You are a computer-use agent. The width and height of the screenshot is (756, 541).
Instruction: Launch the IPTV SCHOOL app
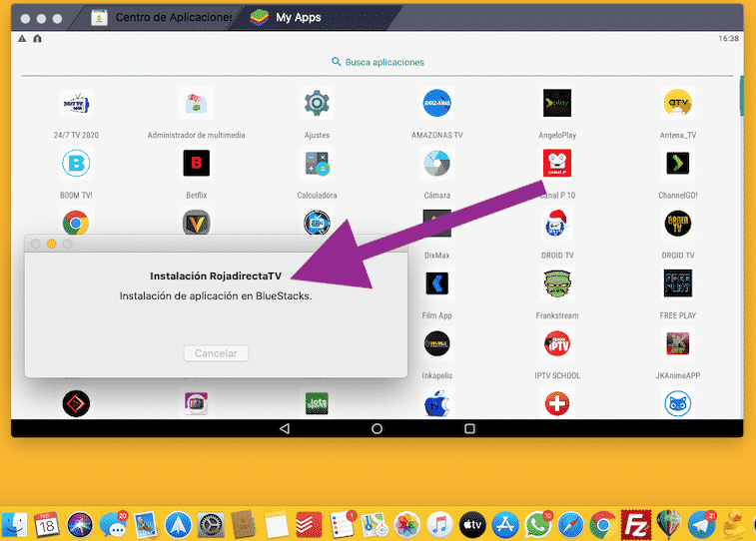click(x=556, y=344)
